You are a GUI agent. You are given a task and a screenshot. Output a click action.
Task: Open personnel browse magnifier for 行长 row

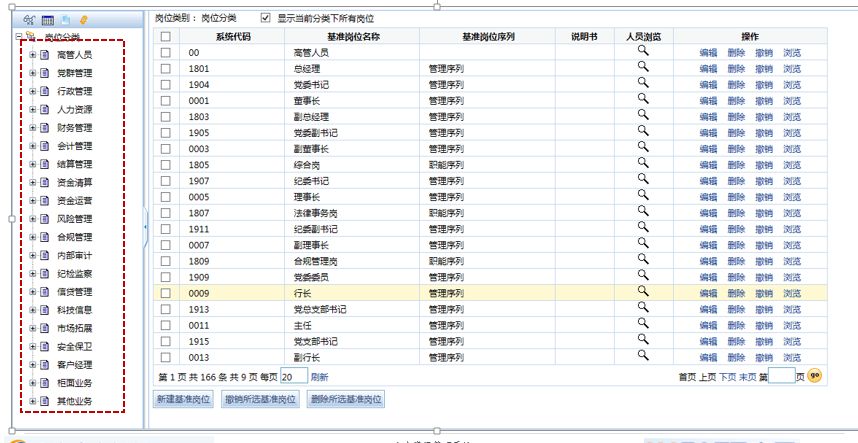[x=643, y=291]
